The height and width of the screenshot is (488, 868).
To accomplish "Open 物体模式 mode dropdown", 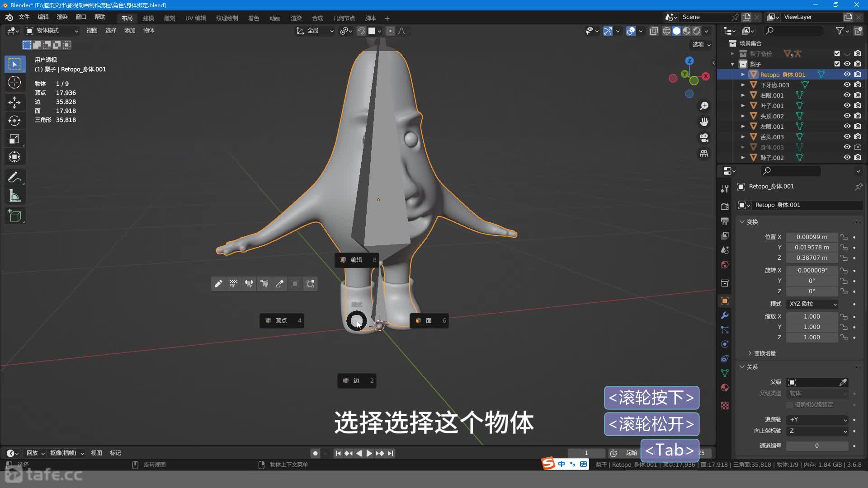I will pyautogui.click(x=52, y=31).
